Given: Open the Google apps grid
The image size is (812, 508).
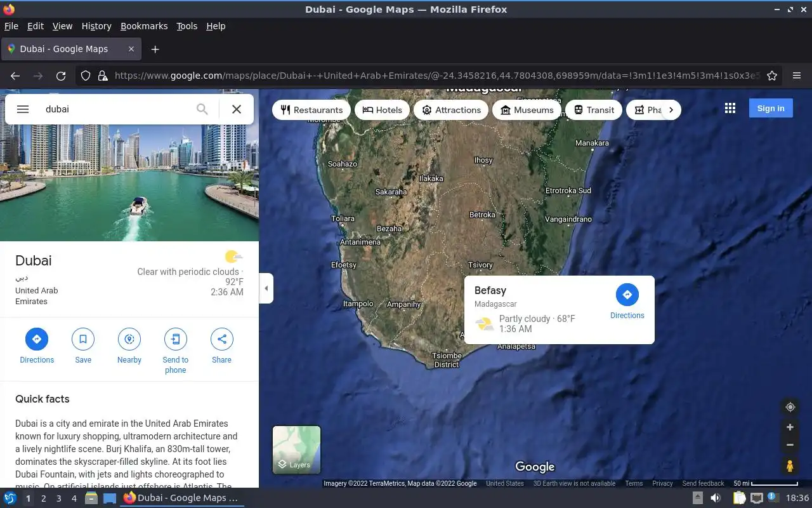Looking at the screenshot, I should click(730, 109).
